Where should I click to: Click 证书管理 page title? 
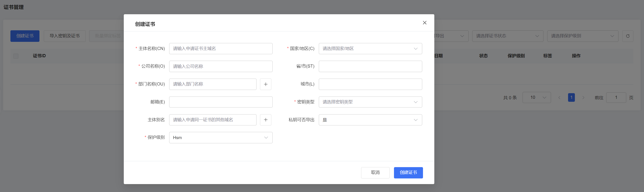click(14, 7)
